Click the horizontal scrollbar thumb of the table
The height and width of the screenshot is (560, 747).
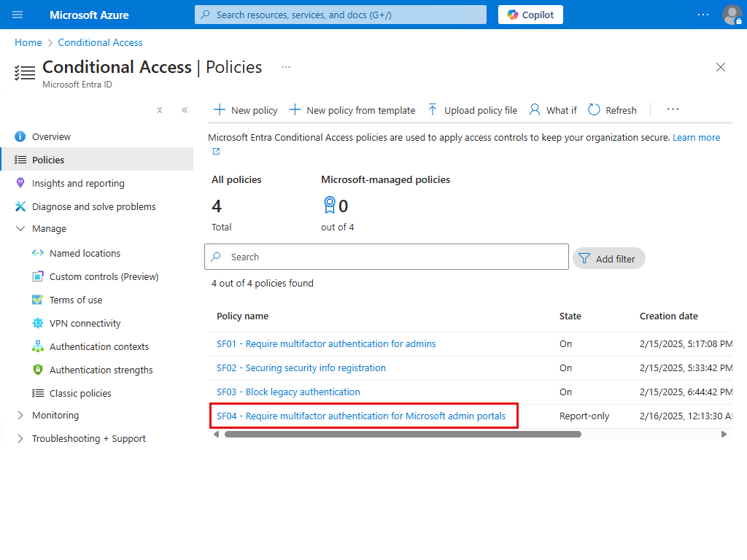click(403, 435)
